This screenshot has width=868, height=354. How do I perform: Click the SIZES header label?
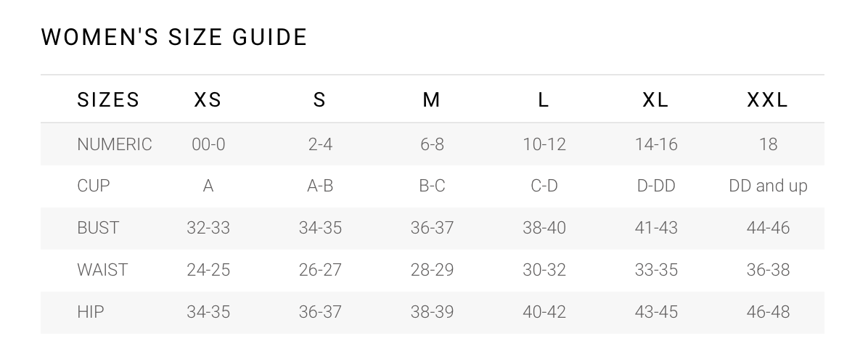click(108, 100)
